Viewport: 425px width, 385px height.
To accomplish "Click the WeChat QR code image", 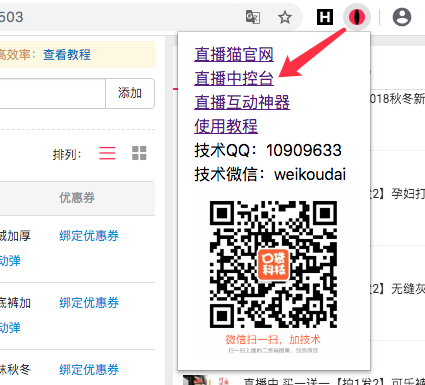I will point(273,264).
